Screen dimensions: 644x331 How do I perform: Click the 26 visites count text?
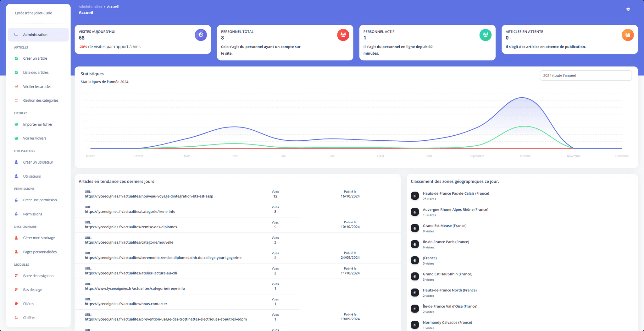[x=429, y=199]
